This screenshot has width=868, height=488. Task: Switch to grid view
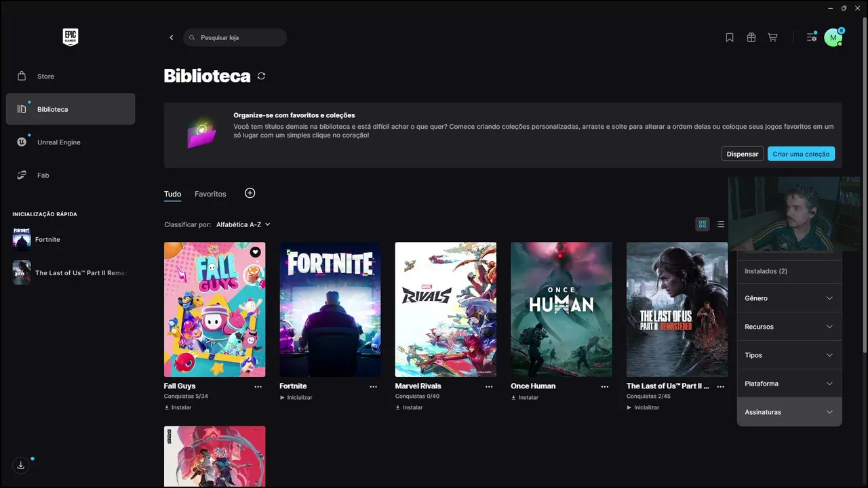703,224
